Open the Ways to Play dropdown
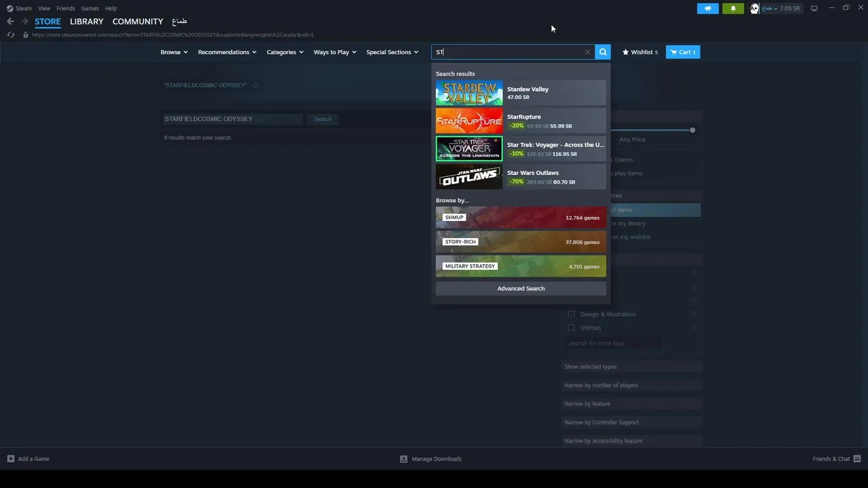Viewport: 868px width, 488px height. pyautogui.click(x=334, y=52)
